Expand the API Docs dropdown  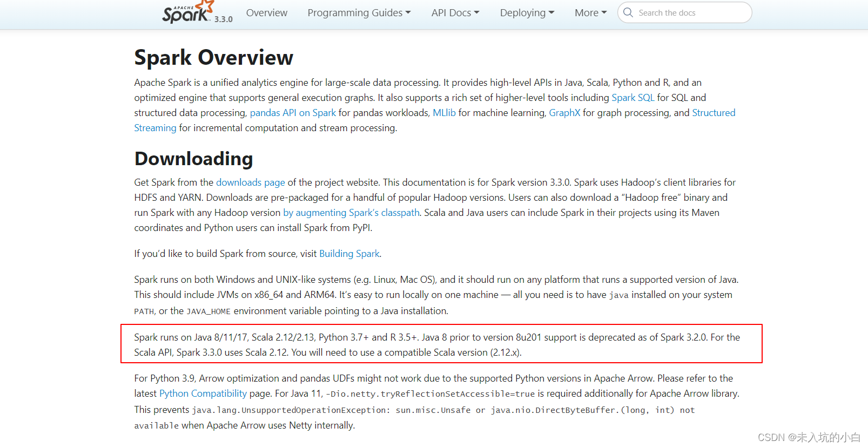pyautogui.click(x=455, y=12)
